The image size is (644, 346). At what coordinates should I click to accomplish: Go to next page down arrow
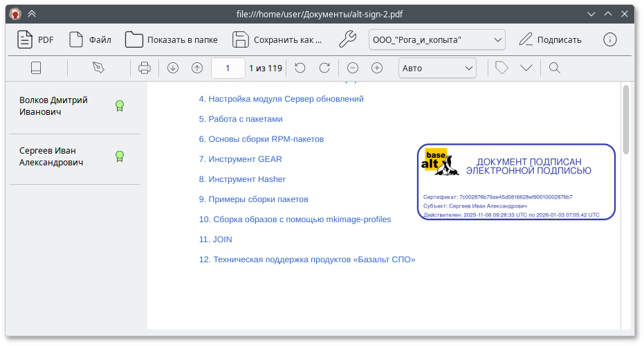coord(173,68)
